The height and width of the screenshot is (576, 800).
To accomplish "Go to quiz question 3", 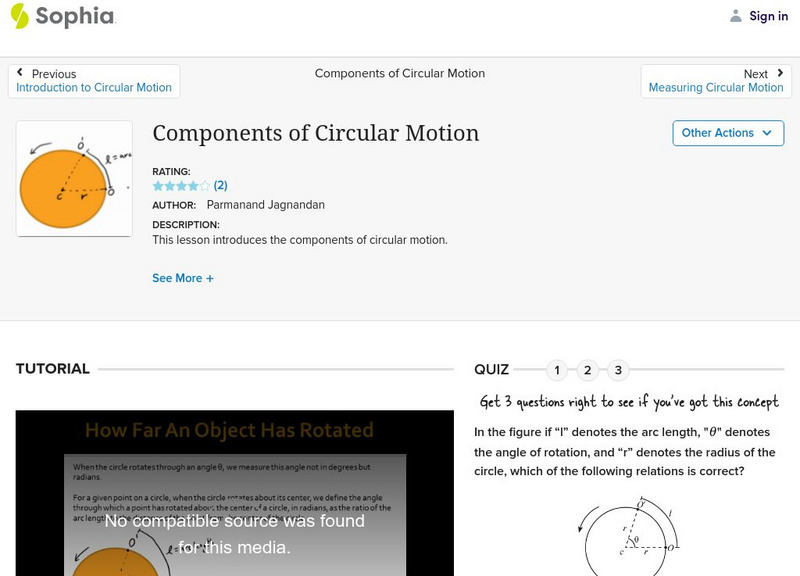I will pyautogui.click(x=618, y=371).
